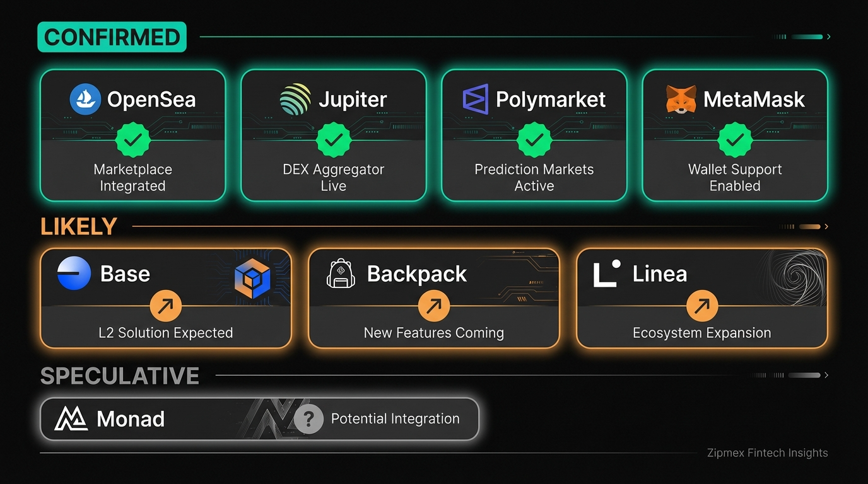Click the orange arrow badge on Backpack card
Image resolution: width=868 pixels, height=484 pixels.
(x=434, y=306)
